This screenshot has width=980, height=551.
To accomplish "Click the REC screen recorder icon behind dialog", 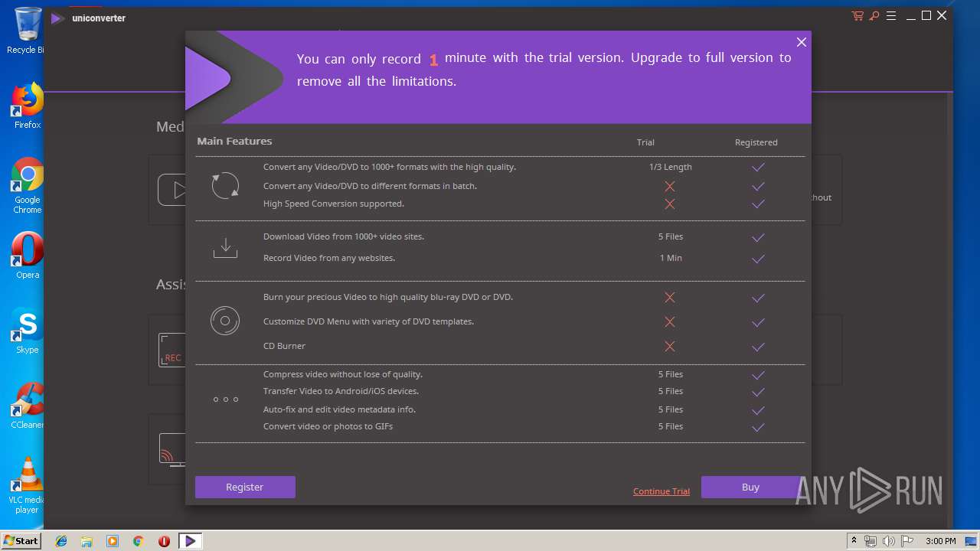I will [x=171, y=350].
